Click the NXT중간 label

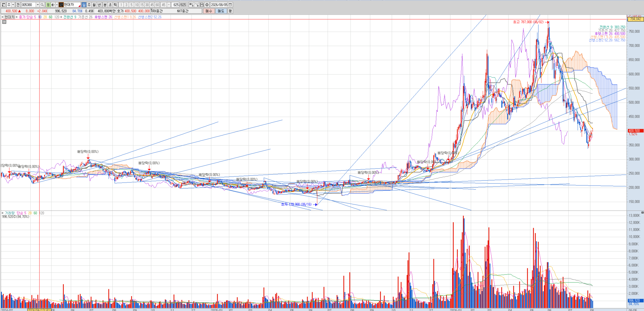(x=183, y=11)
